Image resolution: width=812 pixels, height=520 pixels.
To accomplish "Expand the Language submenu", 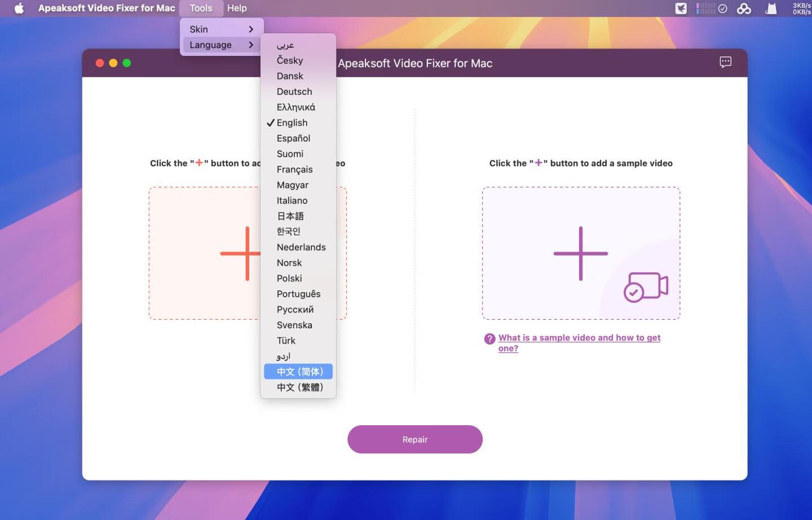I will pyautogui.click(x=221, y=45).
